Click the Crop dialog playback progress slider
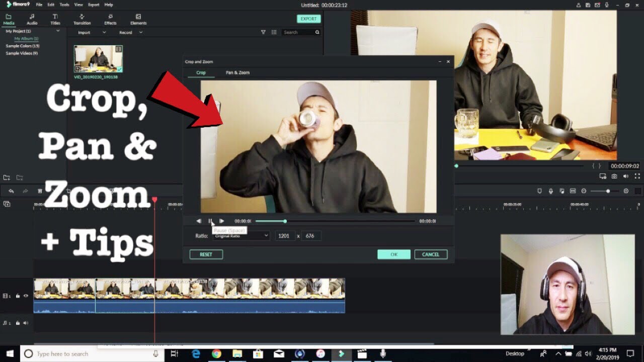 click(335, 221)
